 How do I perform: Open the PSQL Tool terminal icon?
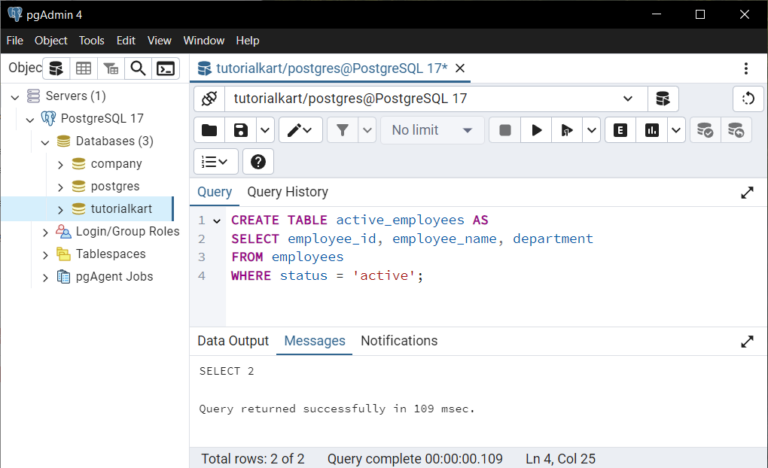166,69
